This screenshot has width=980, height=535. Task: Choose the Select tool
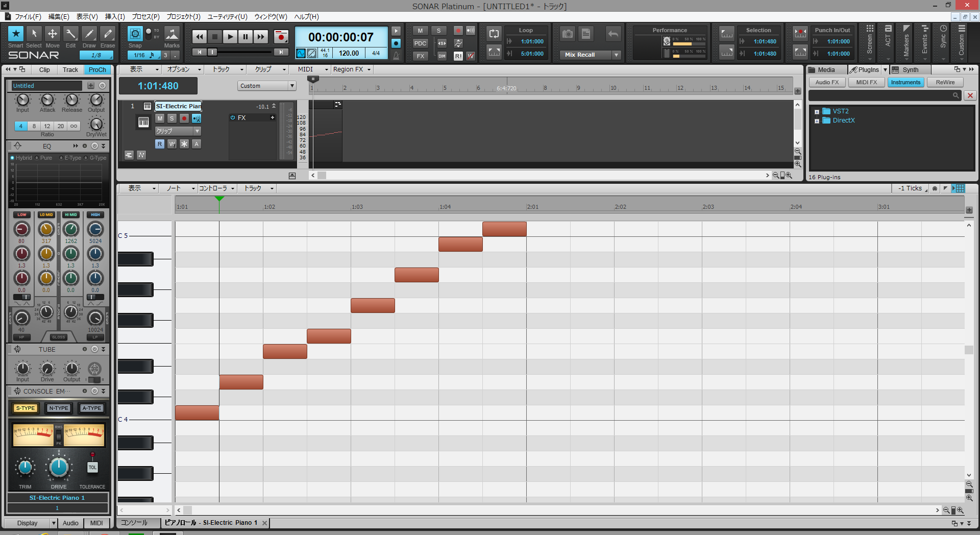tap(34, 34)
